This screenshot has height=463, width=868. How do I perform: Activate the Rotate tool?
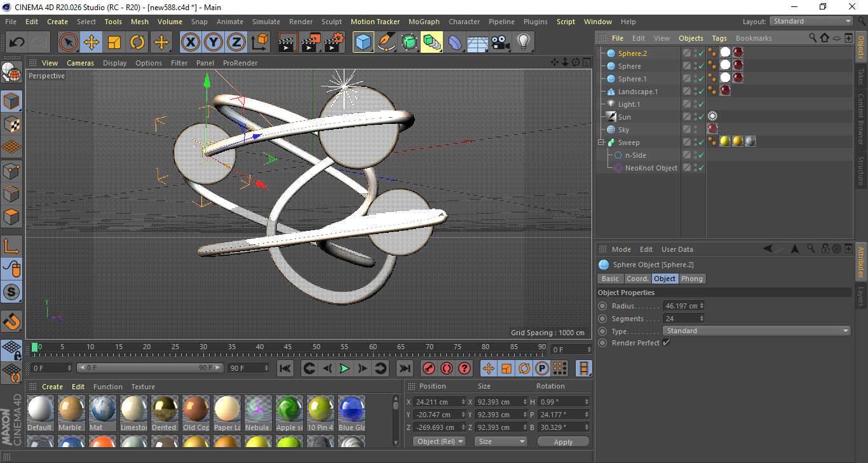pos(137,43)
